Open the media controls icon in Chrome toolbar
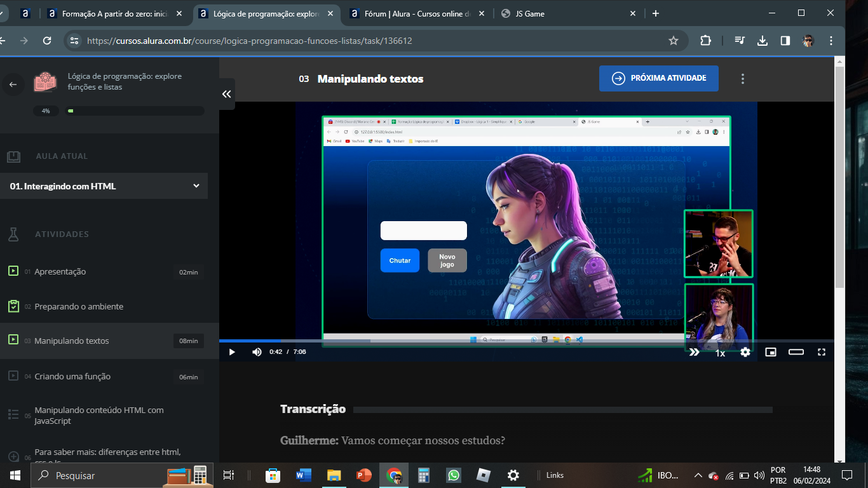The height and width of the screenshot is (488, 868). (x=740, y=41)
